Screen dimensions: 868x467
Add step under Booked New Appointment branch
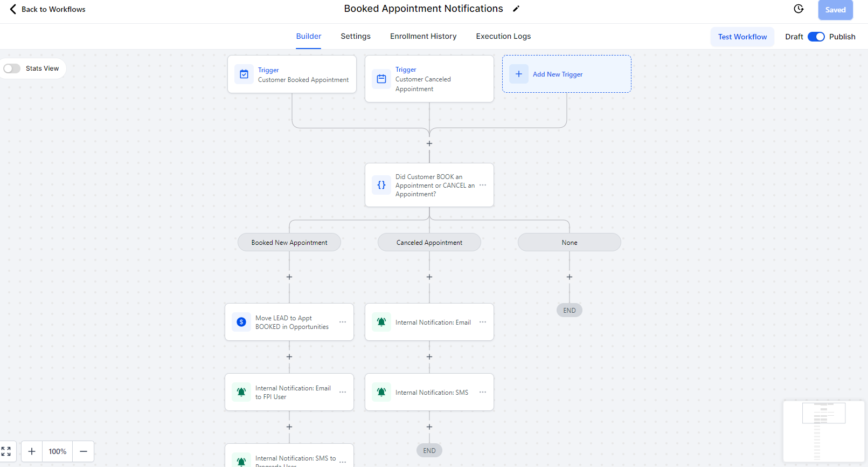coord(289,277)
